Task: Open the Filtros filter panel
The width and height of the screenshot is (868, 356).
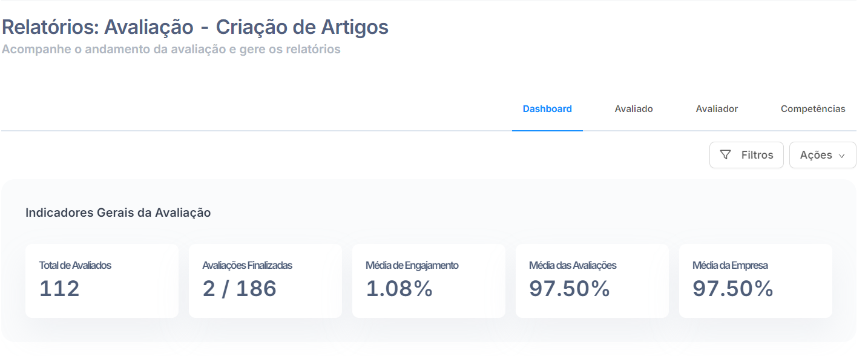Action: 746,155
